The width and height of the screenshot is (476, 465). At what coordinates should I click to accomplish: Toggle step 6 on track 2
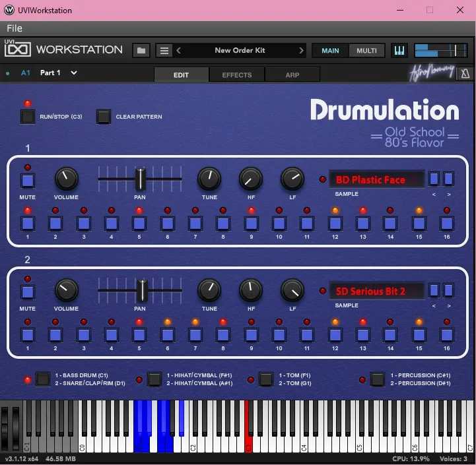[168, 335]
